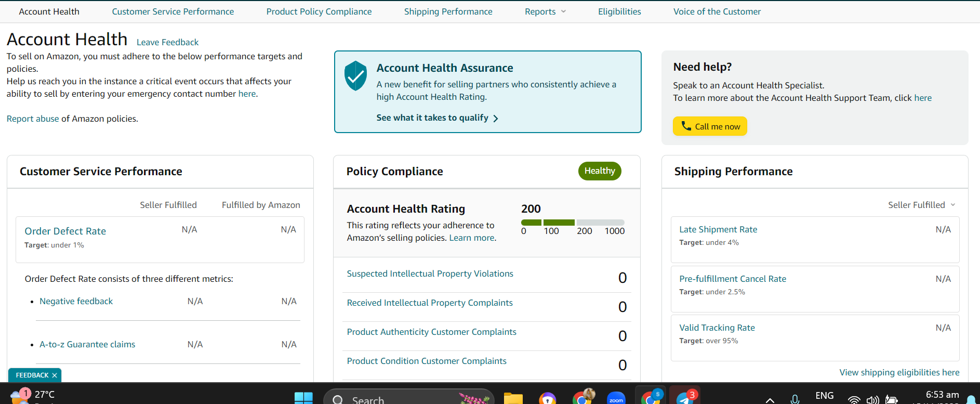
Task: Show hidden system tray icons
Action: pos(770,400)
